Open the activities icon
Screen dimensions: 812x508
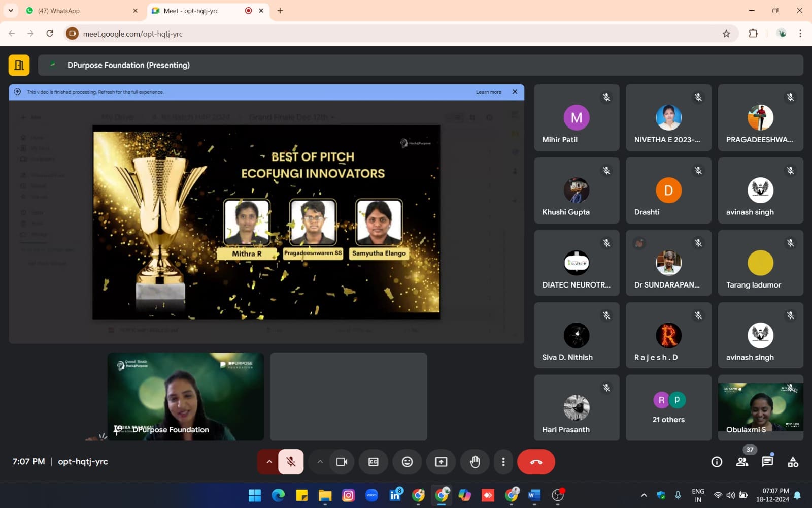[x=793, y=462]
